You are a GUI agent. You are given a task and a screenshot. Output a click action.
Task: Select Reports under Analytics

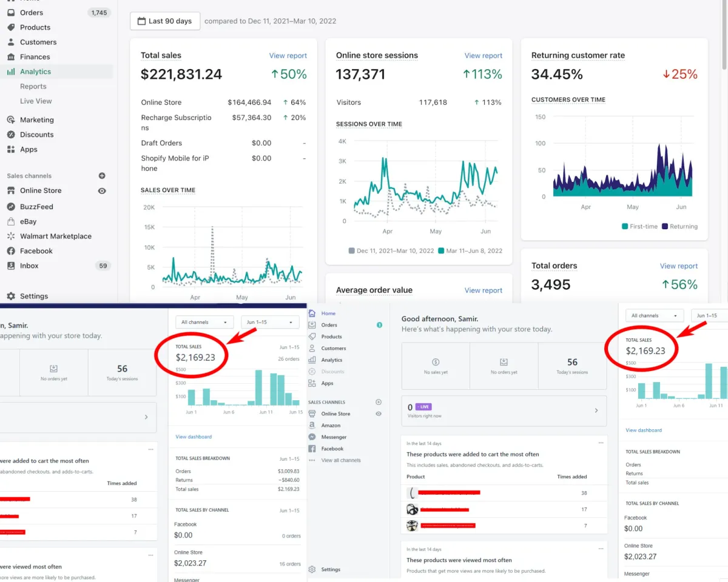tap(33, 87)
